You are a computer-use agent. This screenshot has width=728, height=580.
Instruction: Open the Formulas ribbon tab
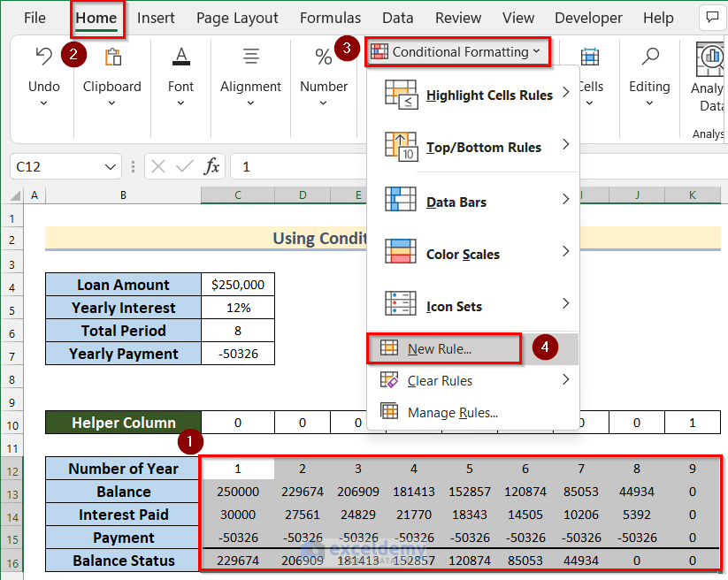point(330,17)
